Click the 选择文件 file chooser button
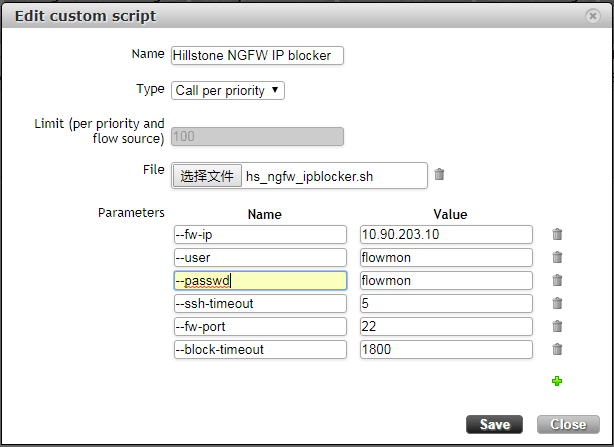614x447 pixels. pyautogui.click(x=207, y=176)
